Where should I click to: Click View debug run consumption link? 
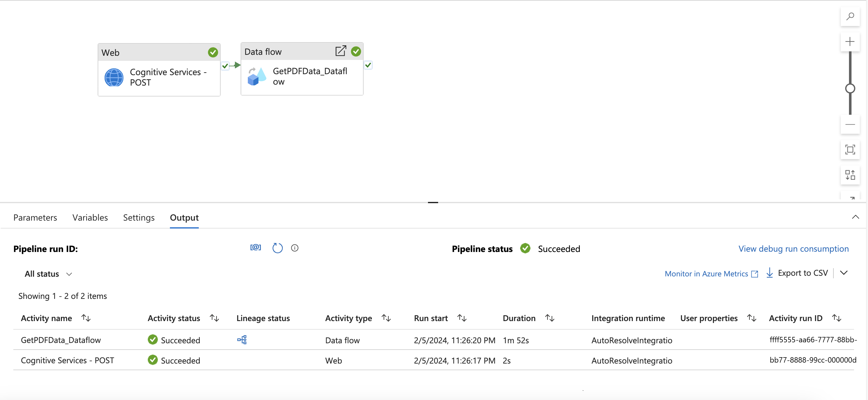point(793,249)
